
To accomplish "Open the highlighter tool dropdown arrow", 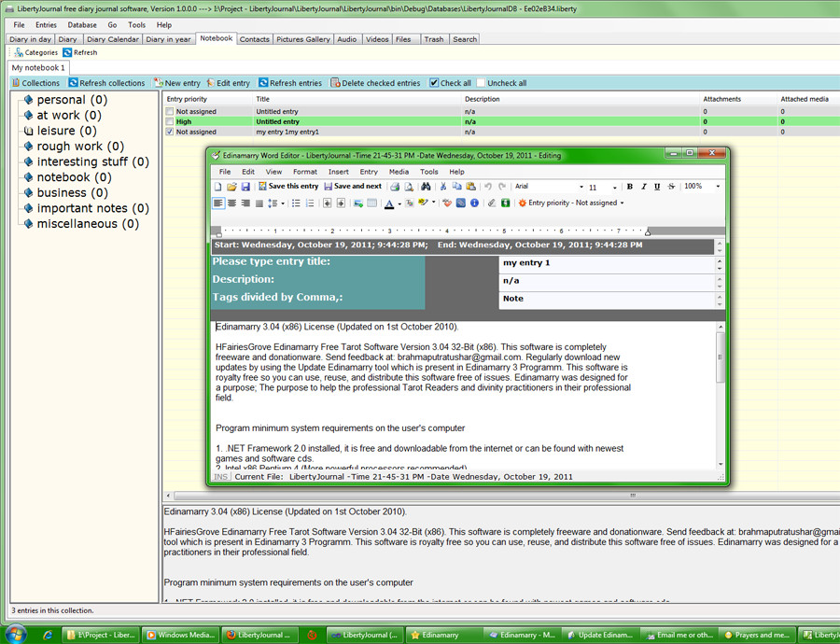I will tap(433, 203).
